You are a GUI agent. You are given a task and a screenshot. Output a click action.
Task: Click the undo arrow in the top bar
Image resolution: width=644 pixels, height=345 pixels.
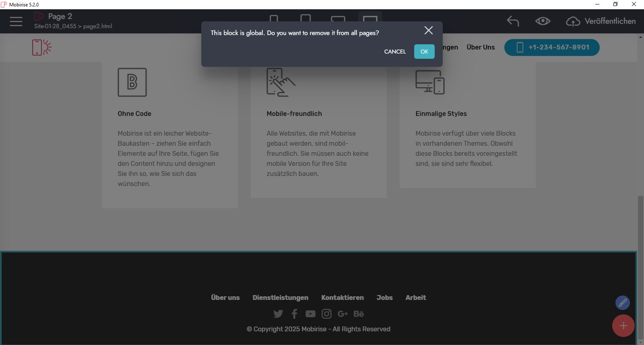513,21
